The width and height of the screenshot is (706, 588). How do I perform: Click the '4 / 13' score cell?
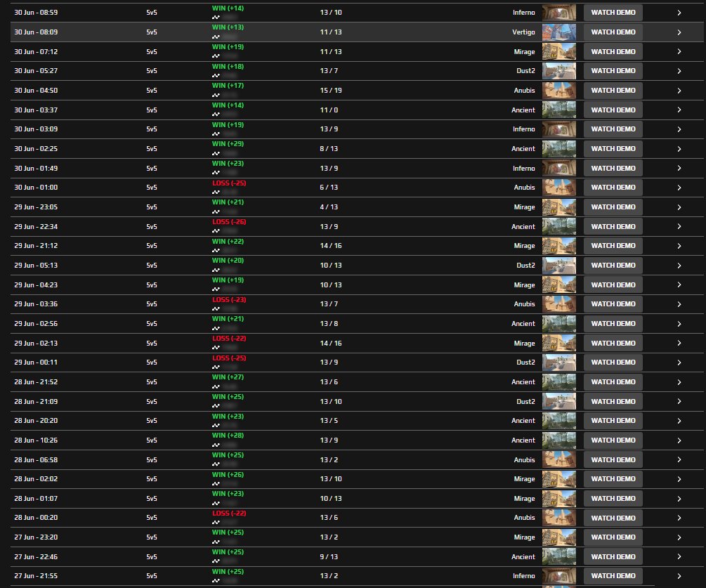tap(329, 207)
